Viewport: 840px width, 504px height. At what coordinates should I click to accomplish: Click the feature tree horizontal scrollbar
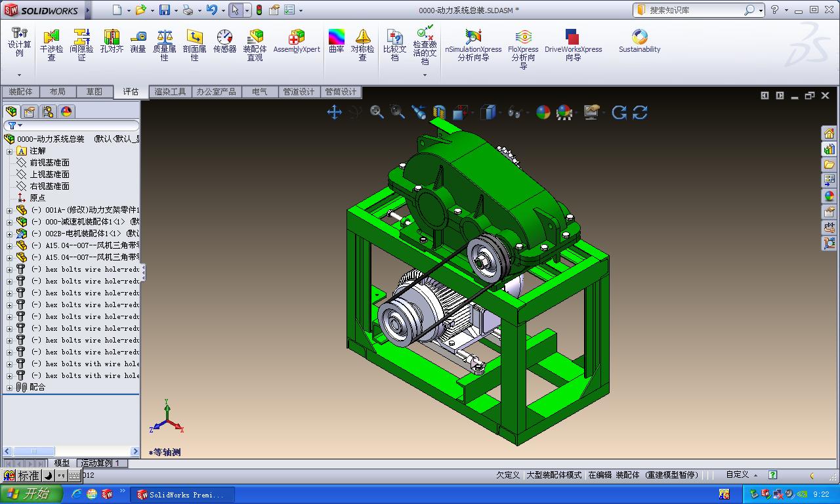71,451
